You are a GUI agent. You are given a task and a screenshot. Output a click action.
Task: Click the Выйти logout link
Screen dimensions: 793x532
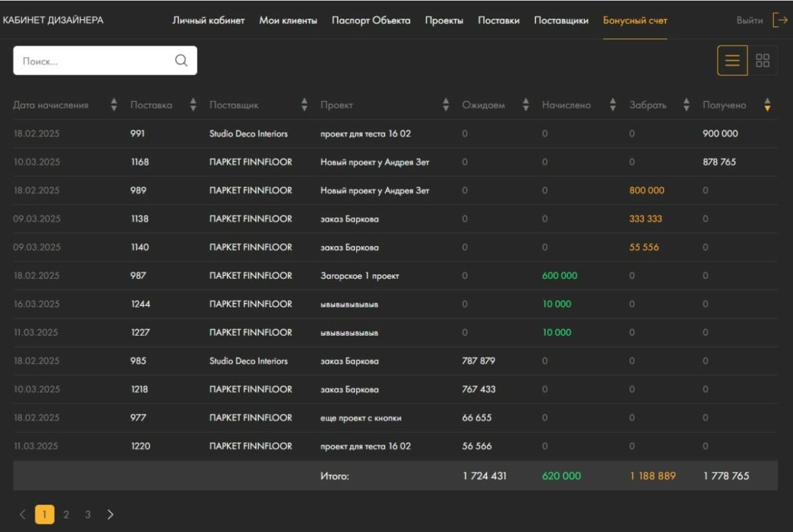coord(749,20)
